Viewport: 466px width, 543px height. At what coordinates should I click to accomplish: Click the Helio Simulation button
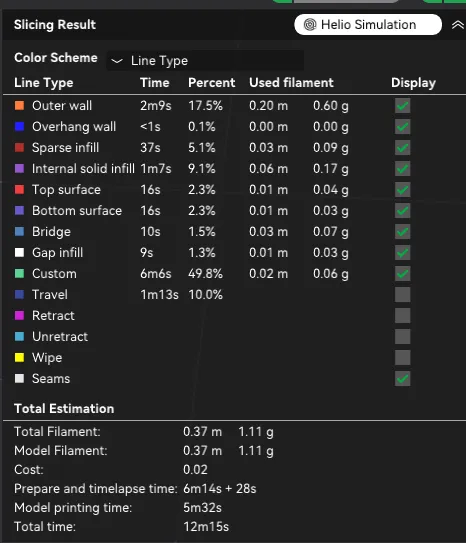tap(368, 25)
